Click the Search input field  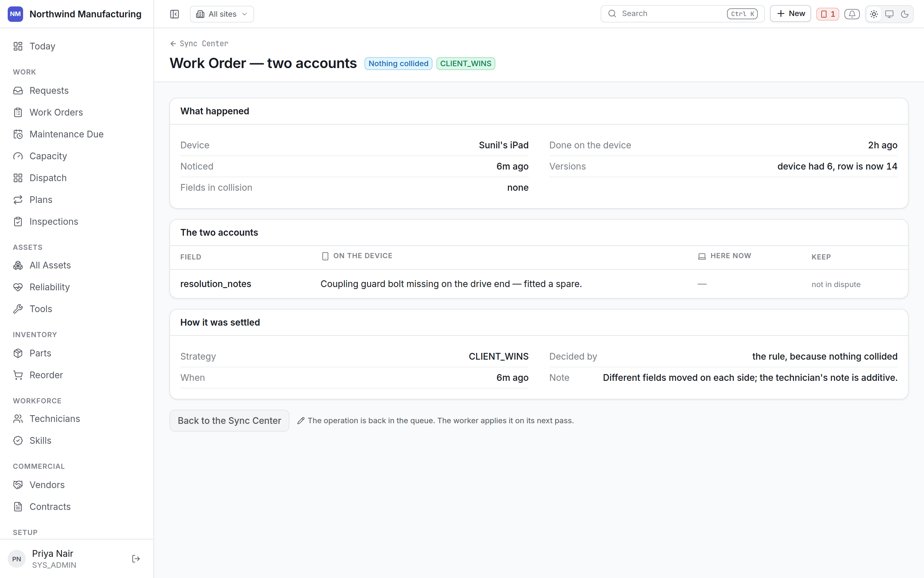682,14
